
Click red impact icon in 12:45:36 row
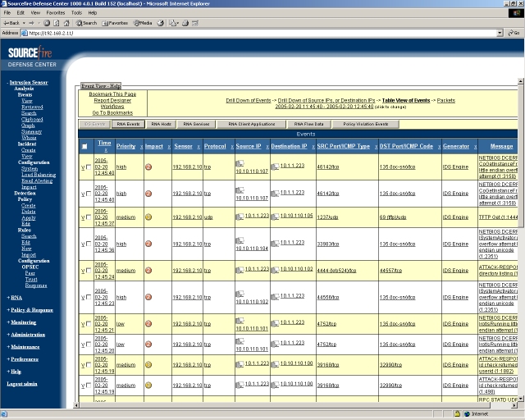[x=148, y=244]
